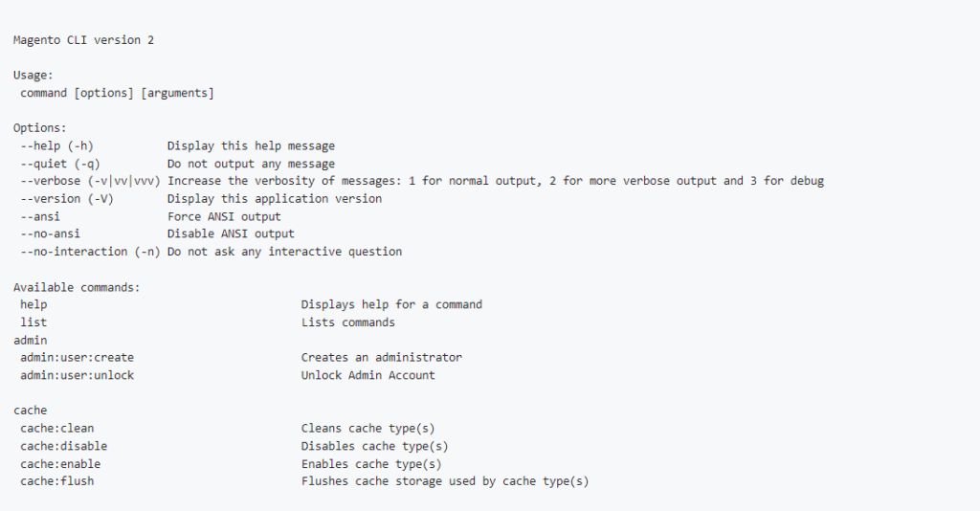Click the --no-interaction (-n) option
Viewport: 980px width, 511px height.
90,252
